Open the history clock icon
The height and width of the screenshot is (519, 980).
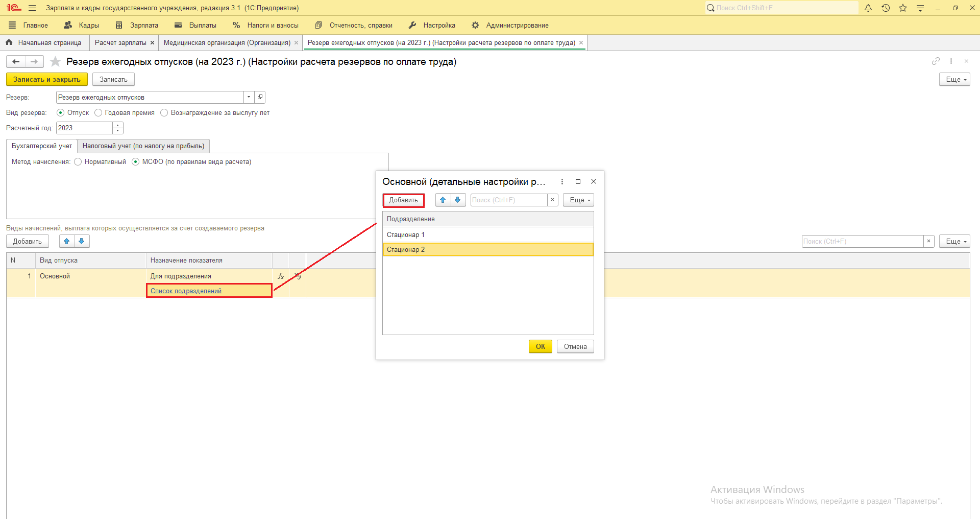click(886, 8)
